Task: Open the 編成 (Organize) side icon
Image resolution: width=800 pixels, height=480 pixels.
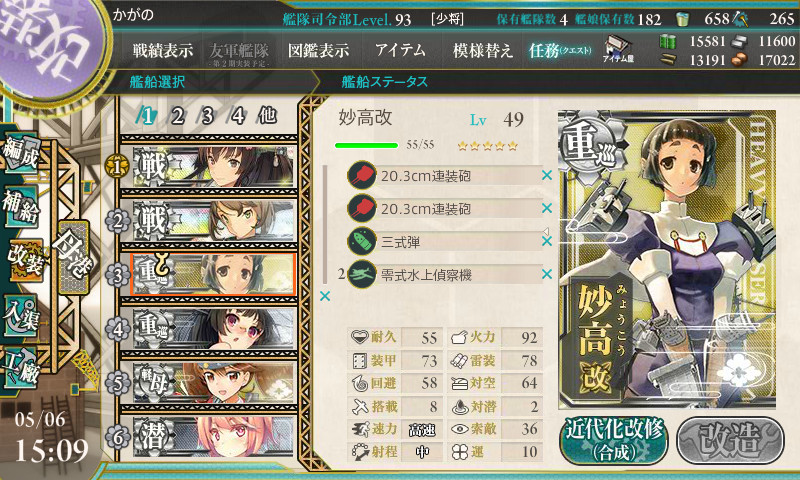Action: coord(21,153)
